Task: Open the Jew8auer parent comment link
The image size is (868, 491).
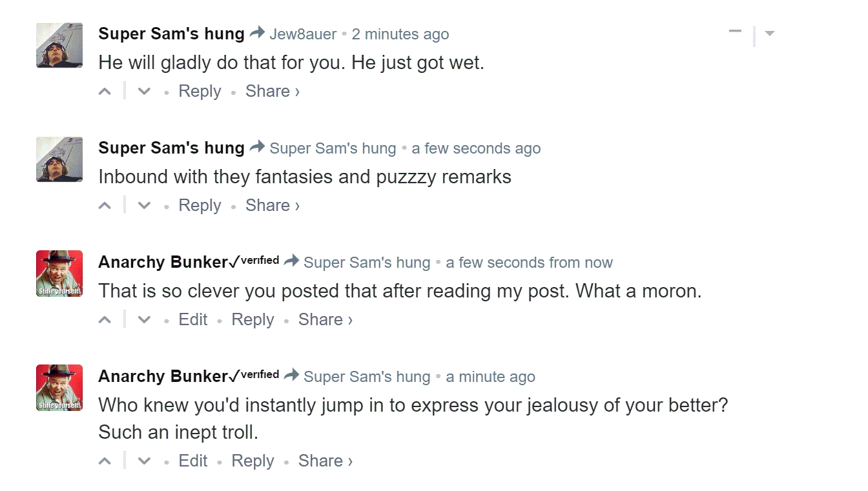Action: tap(303, 34)
